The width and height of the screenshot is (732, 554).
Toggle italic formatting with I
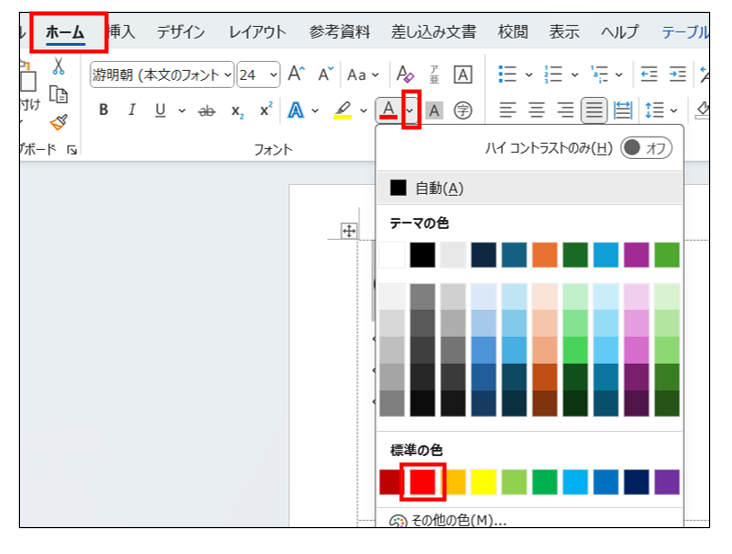coord(132,110)
